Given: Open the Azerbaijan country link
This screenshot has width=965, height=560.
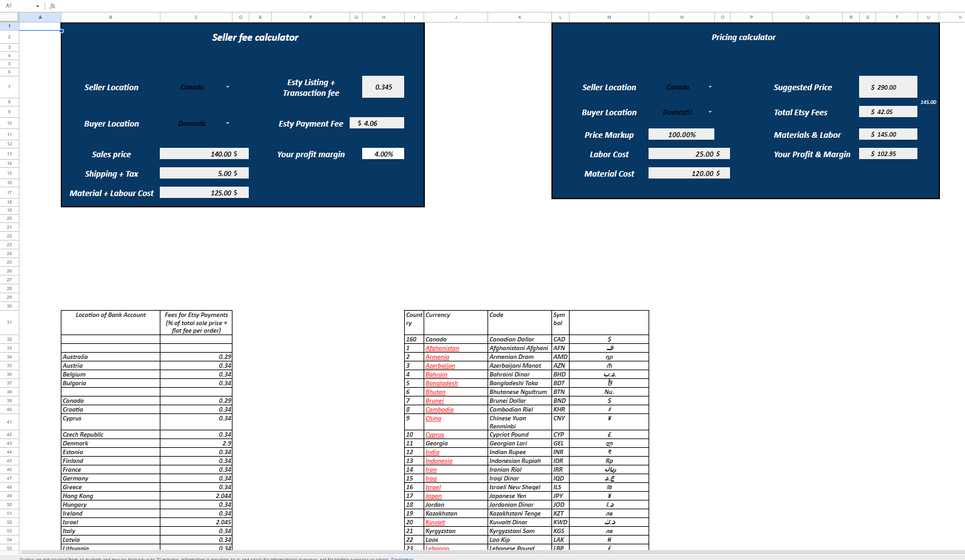Looking at the screenshot, I should pyautogui.click(x=441, y=366).
